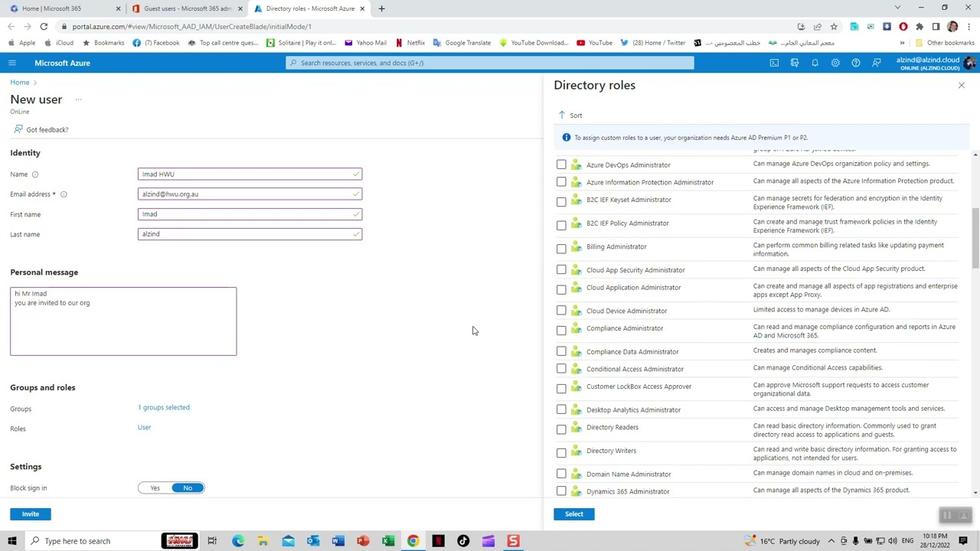Viewport: 980px width, 551px height.
Task: Check Azure Information Protection Administrator role
Action: pos(561,182)
